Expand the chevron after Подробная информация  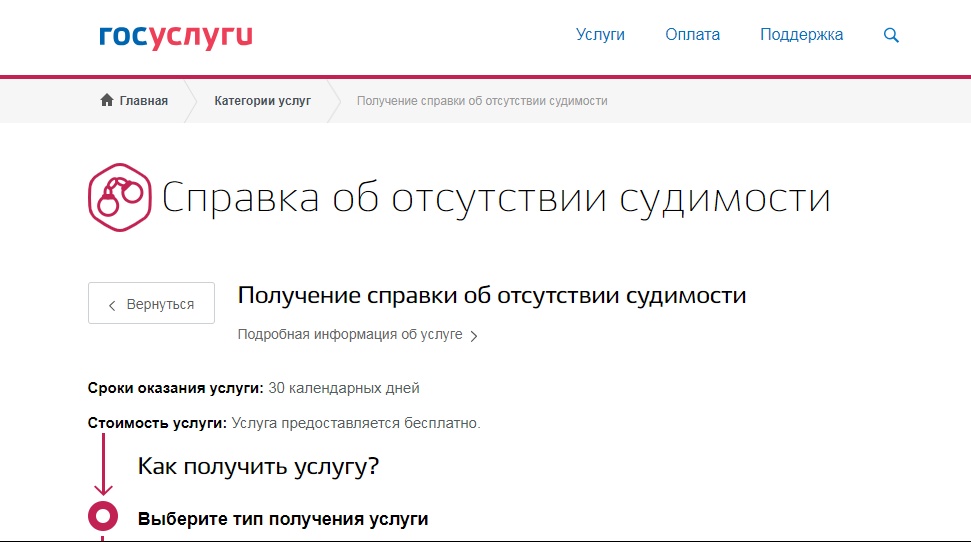click(474, 336)
